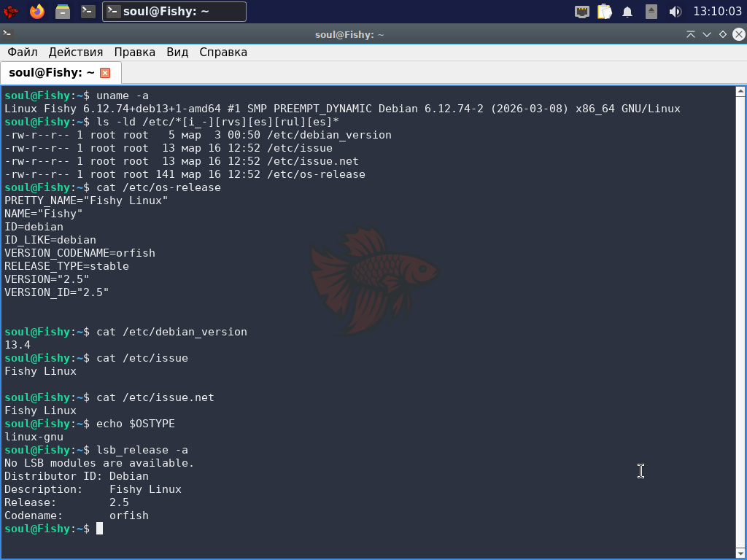Open the volume control speaker icon

675,12
